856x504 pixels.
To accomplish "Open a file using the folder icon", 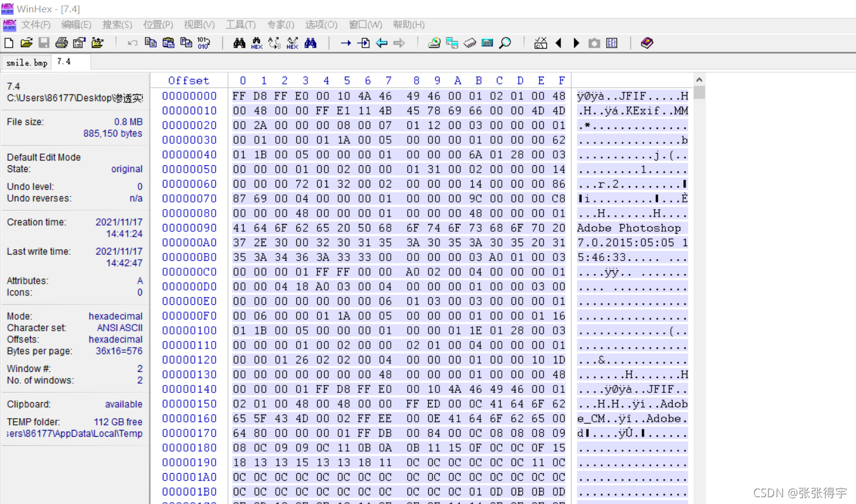I will [27, 43].
